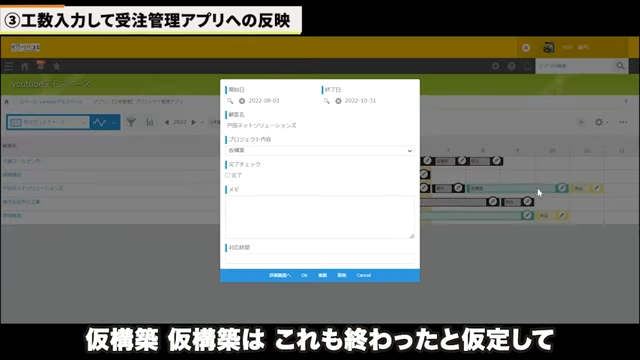Open the 戸田ネットソリューションズ customer link in the list

pos(33,188)
